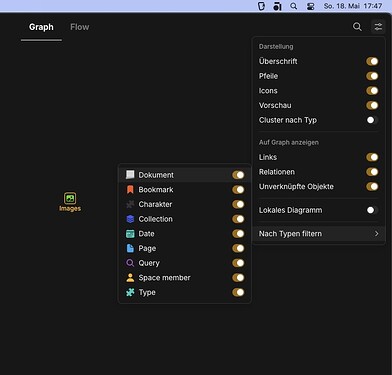The image size is (392, 375).
Task: Click the date and time in menu bar
Action: 353,6
